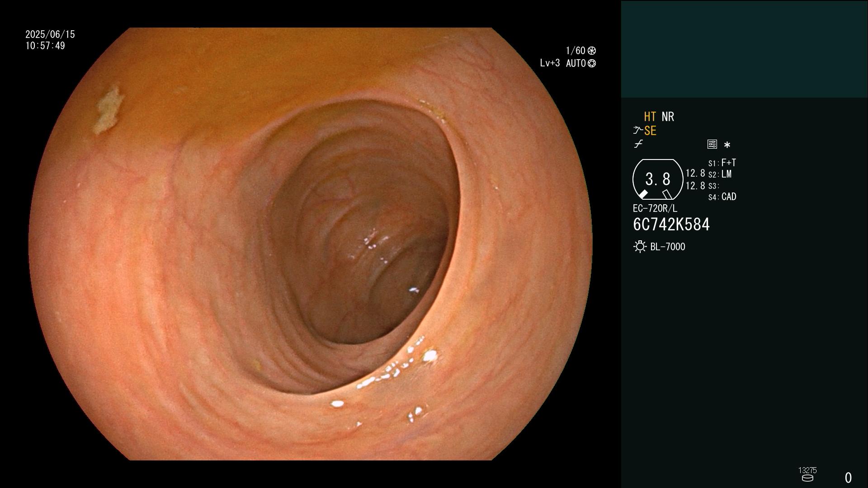The image size is (868, 488).
Task: Click the BL-7000 light source label
Action: (x=668, y=247)
